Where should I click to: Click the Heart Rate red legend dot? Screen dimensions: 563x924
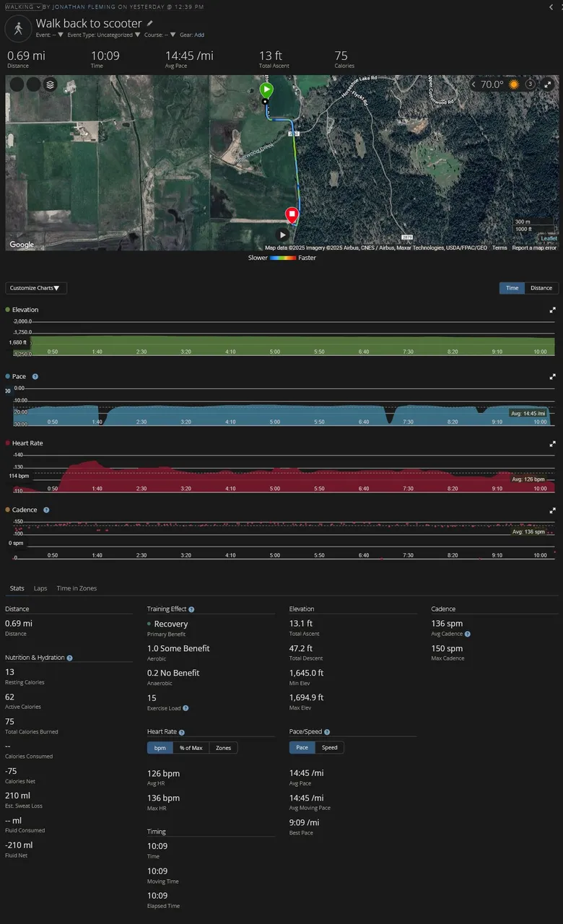click(8, 443)
